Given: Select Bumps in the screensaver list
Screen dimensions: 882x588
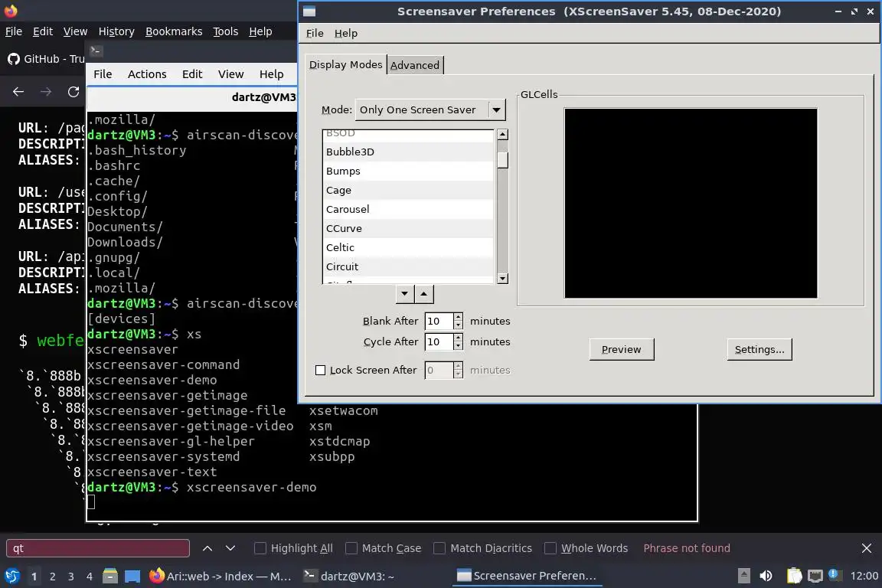Looking at the screenshot, I should (408, 171).
